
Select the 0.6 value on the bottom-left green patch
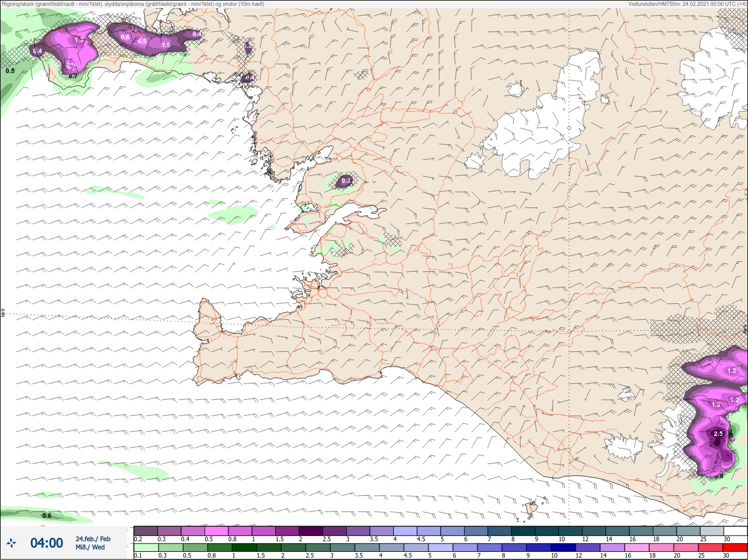47,516
